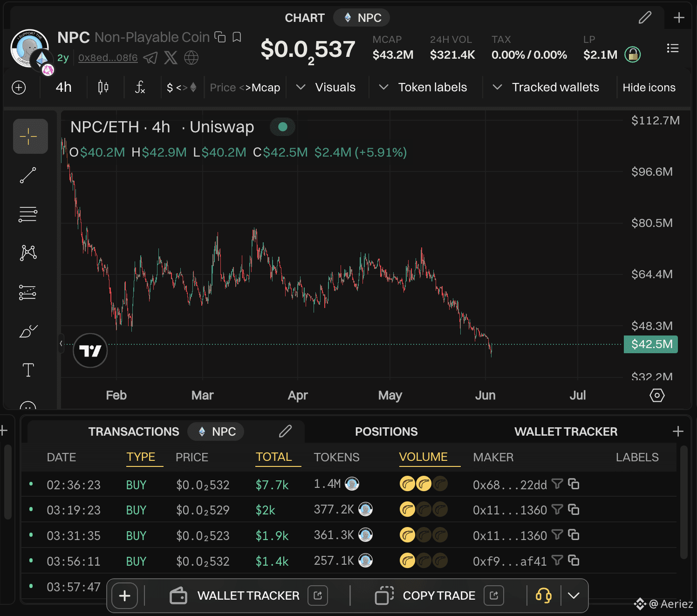The height and width of the screenshot is (616, 697).
Task: Click the Hide icons button
Action: [649, 88]
